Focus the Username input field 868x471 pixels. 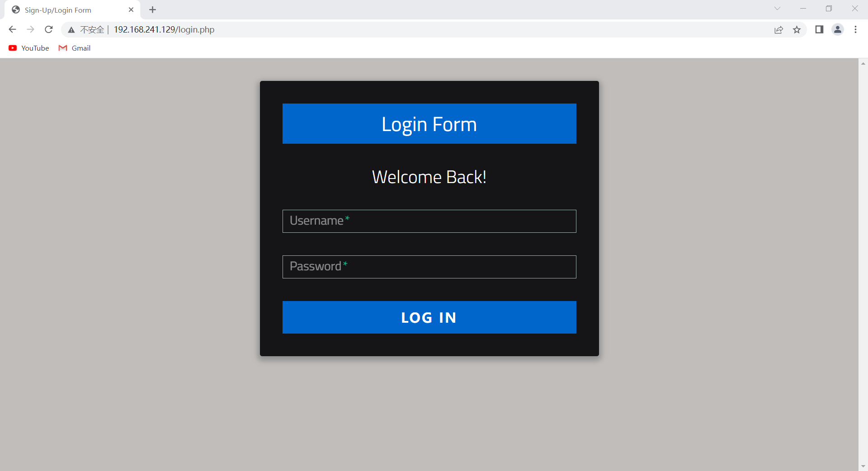(x=429, y=221)
